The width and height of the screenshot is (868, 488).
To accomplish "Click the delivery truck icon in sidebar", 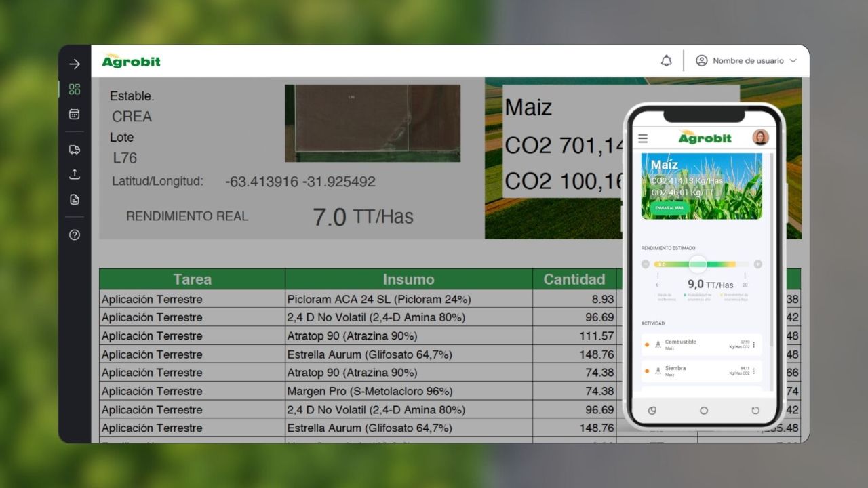I will coord(75,150).
